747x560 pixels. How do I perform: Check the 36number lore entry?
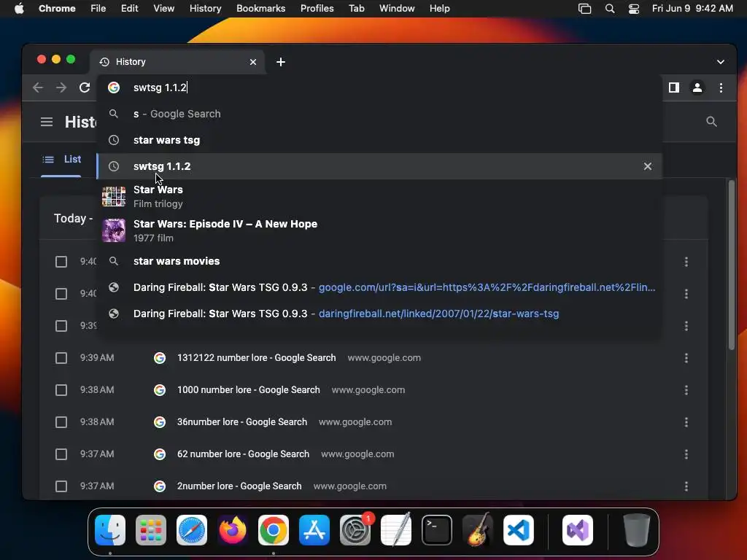coord(61,422)
